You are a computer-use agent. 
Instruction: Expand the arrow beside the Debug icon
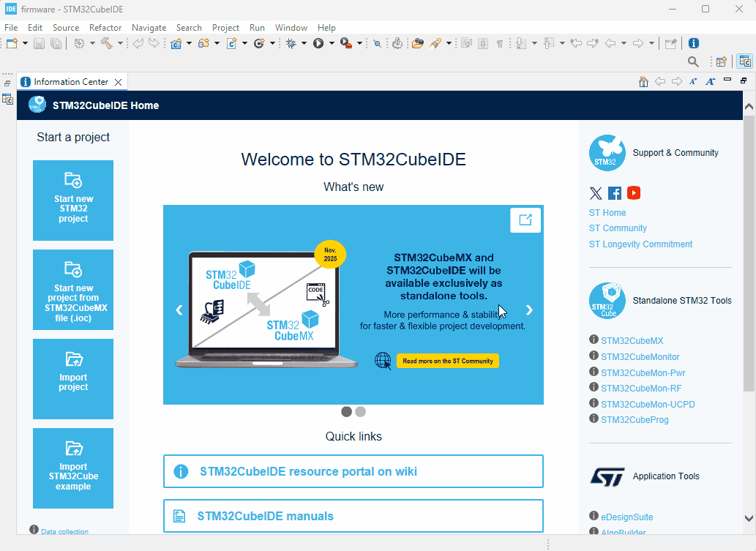click(304, 43)
